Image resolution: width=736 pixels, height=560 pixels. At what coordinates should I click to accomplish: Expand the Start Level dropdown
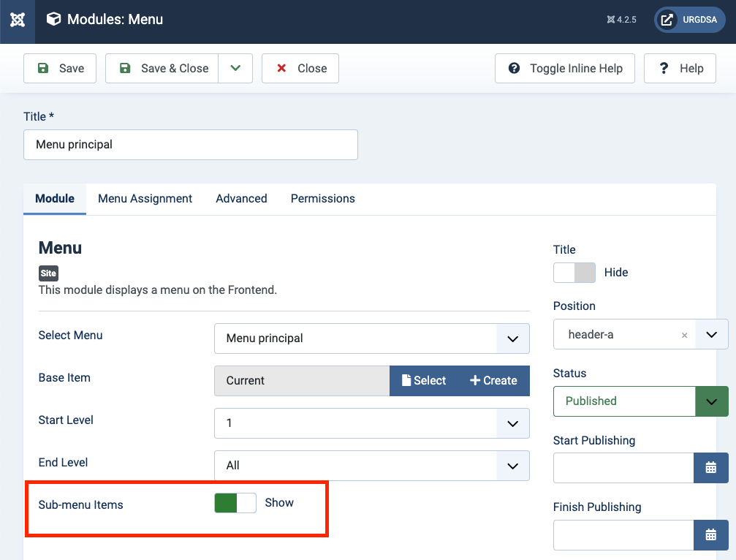[371, 423]
